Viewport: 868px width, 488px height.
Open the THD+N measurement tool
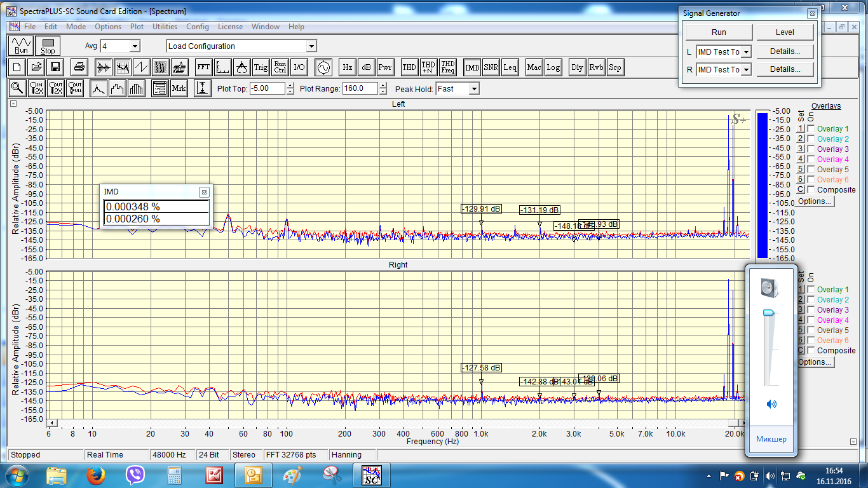[428, 67]
